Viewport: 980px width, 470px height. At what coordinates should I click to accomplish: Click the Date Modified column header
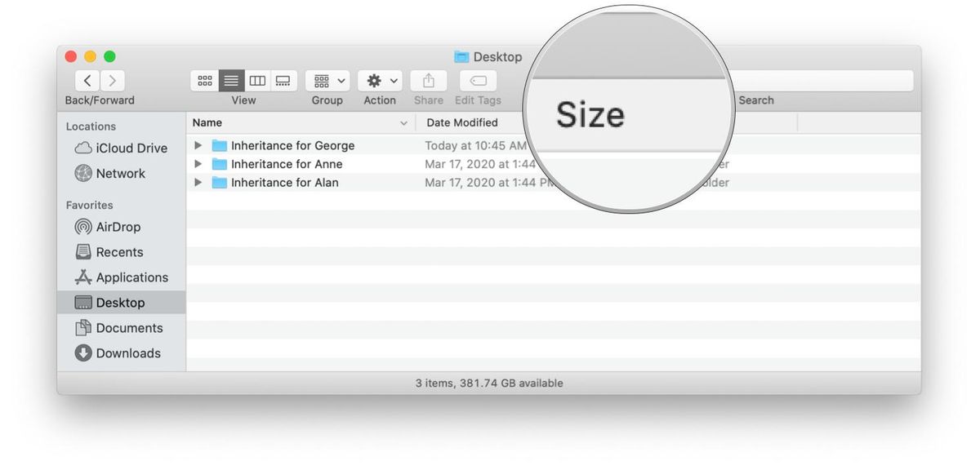coord(462,122)
